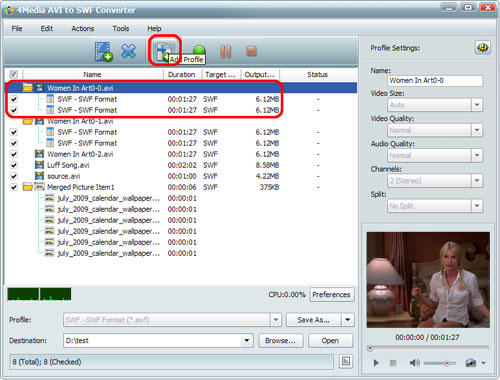Screen dimensions: 500x380
Task: Open the Audio Quality dropdown
Action: [x=477, y=155]
